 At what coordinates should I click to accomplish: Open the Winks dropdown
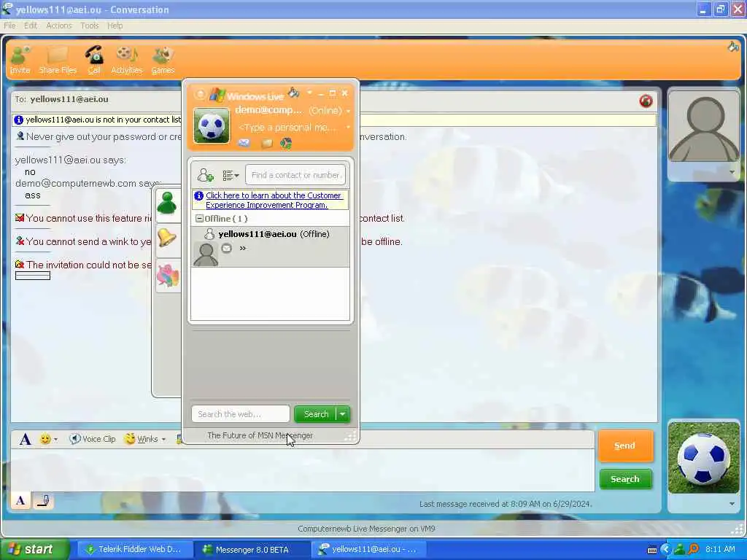point(163,439)
